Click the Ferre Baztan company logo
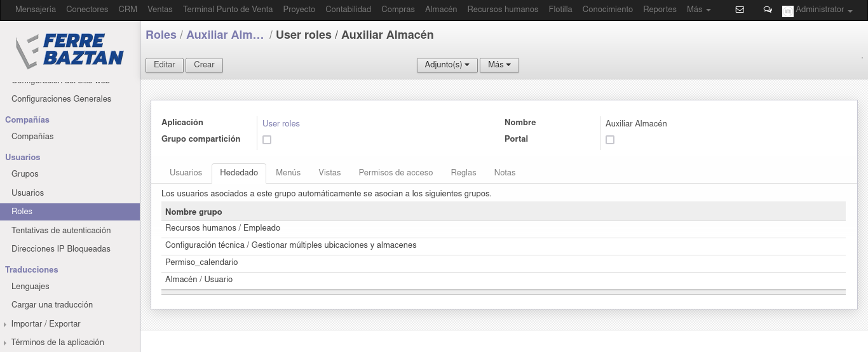The image size is (868, 352). pyautogui.click(x=69, y=50)
